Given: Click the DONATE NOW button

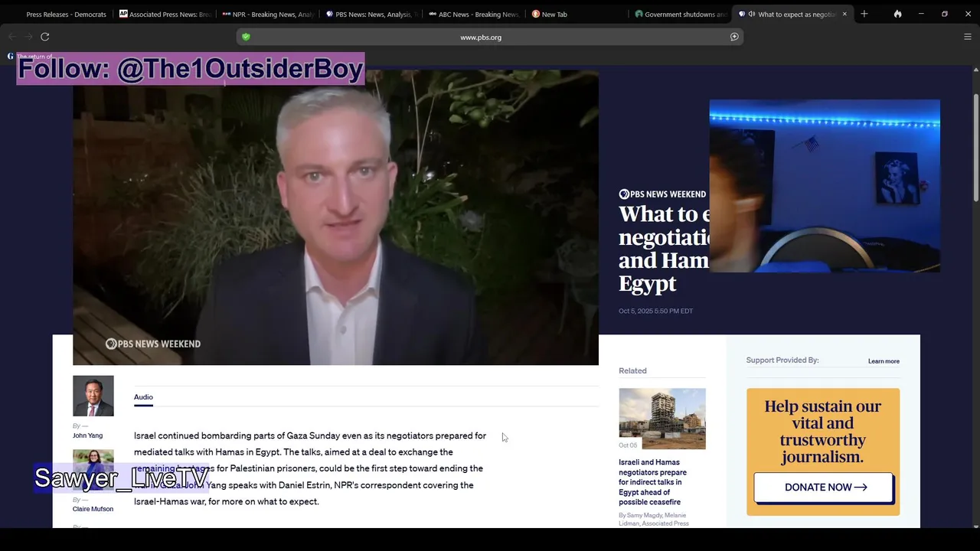Looking at the screenshot, I should coord(823,487).
